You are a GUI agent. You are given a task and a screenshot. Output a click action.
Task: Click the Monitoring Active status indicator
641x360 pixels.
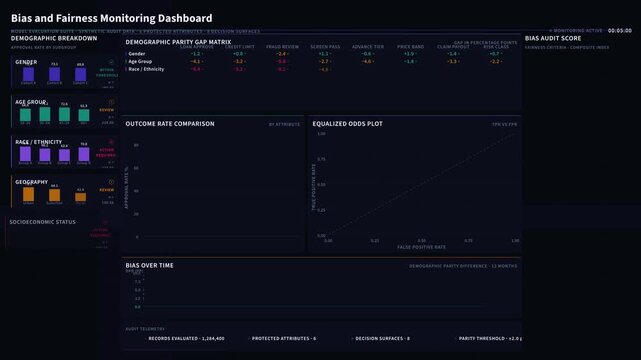(x=576, y=31)
